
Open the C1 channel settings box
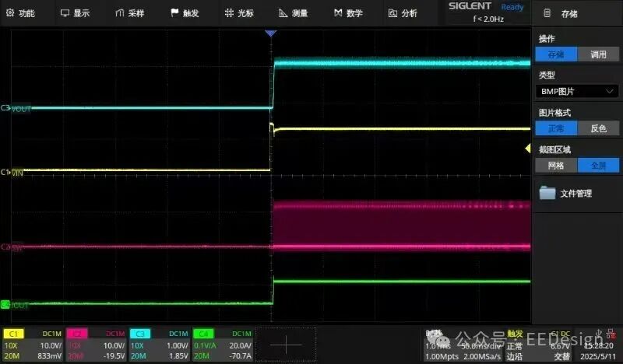(x=33, y=345)
